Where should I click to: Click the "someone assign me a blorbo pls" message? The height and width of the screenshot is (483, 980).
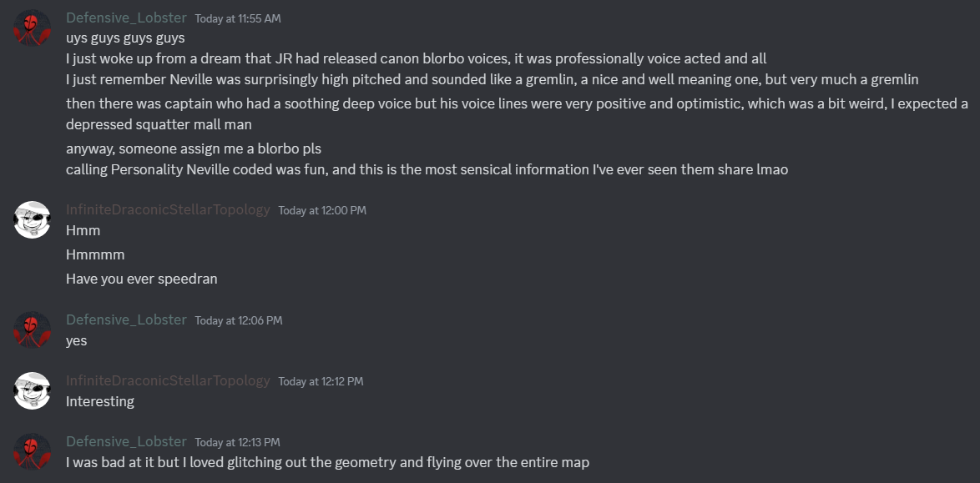pos(194,148)
